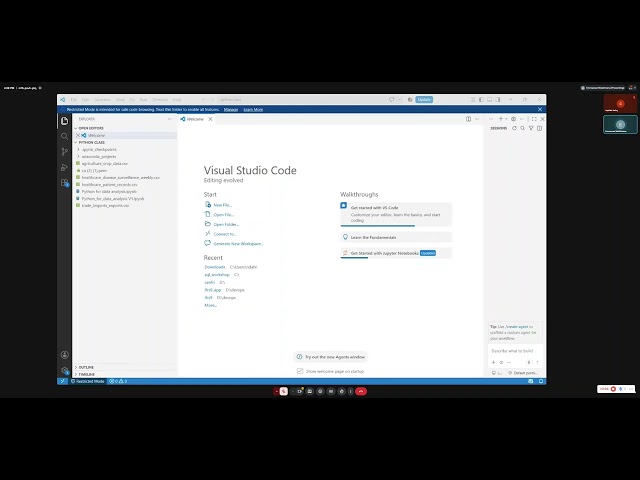Toggle the secondary side bar layout icon
Image resolution: width=640 pixels, height=480 pixels.
498,100
